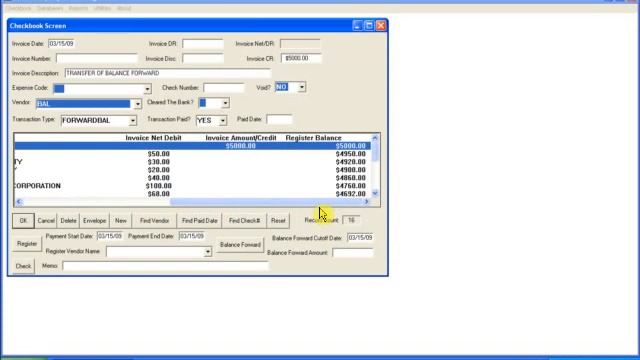This screenshot has height=360, width=640.
Task: Open the Transaction Paid? dropdown showing YES
Action: tap(223, 120)
